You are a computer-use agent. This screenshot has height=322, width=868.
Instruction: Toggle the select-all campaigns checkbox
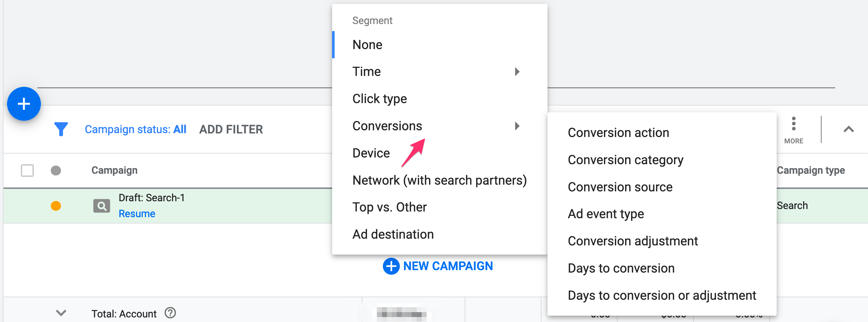click(27, 171)
